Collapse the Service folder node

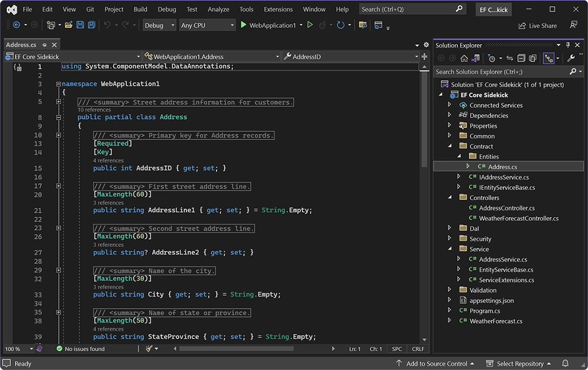[450, 249]
